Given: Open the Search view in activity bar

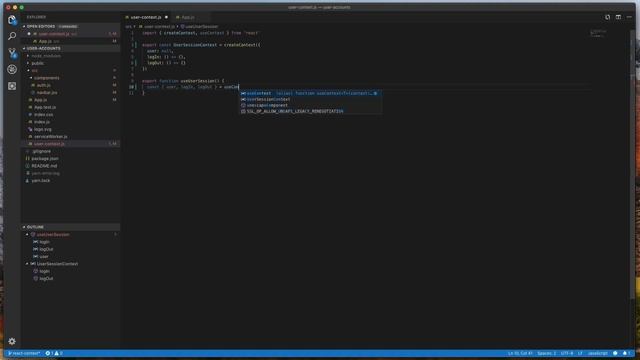Looking at the screenshot, I should click(12, 36).
